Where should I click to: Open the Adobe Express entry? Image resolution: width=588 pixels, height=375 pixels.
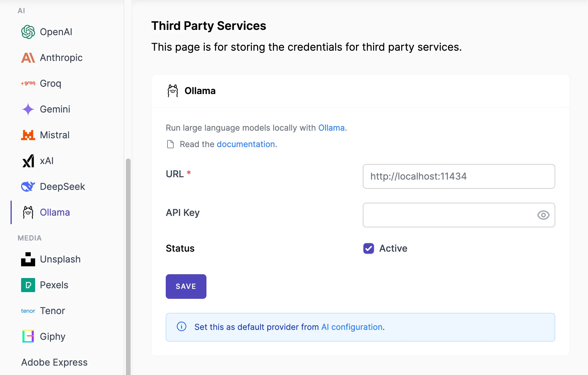coord(54,362)
